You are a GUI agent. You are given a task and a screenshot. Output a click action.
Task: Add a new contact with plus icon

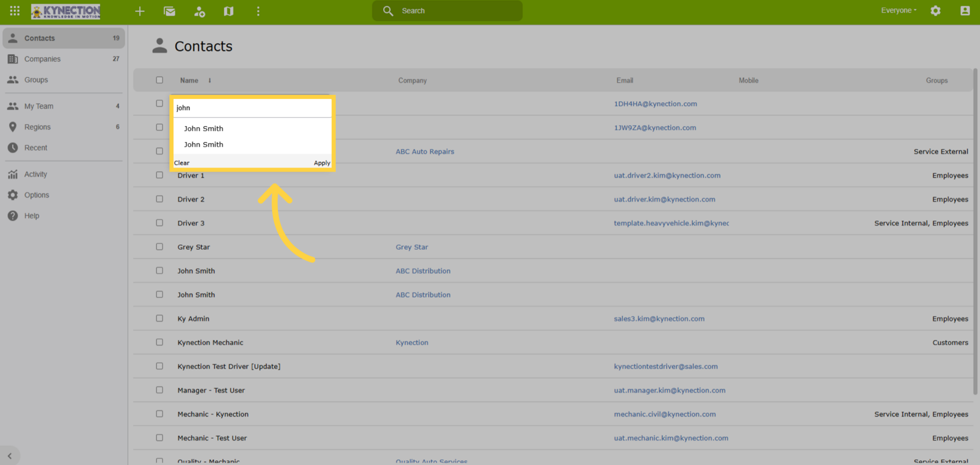coord(140,11)
